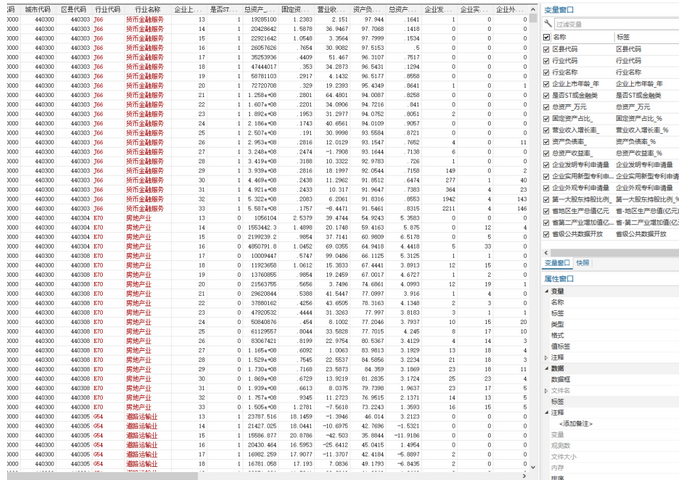This screenshot has width=692, height=486.
Task: Uncheck the 总资产收益率_ variable checkbox
Action: point(546,153)
